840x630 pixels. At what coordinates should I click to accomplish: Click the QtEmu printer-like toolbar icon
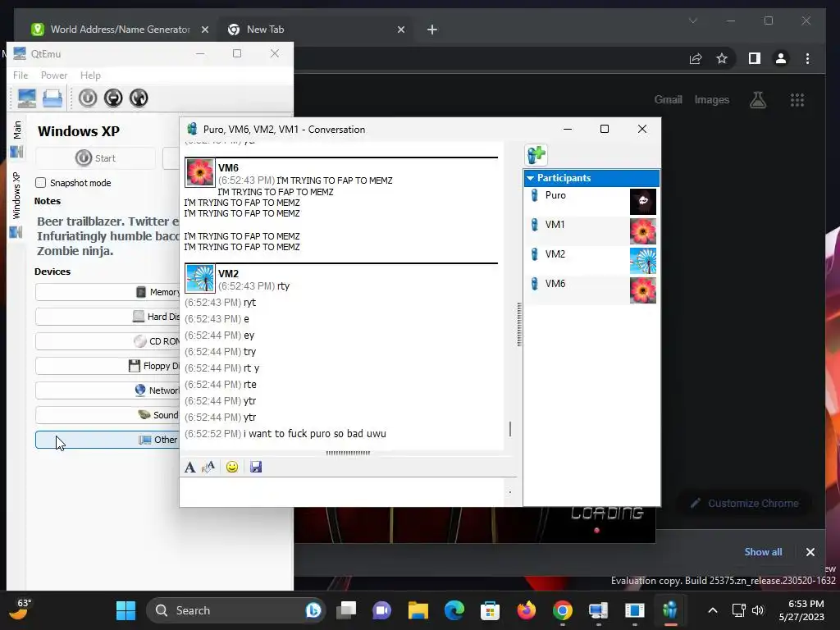coord(52,98)
